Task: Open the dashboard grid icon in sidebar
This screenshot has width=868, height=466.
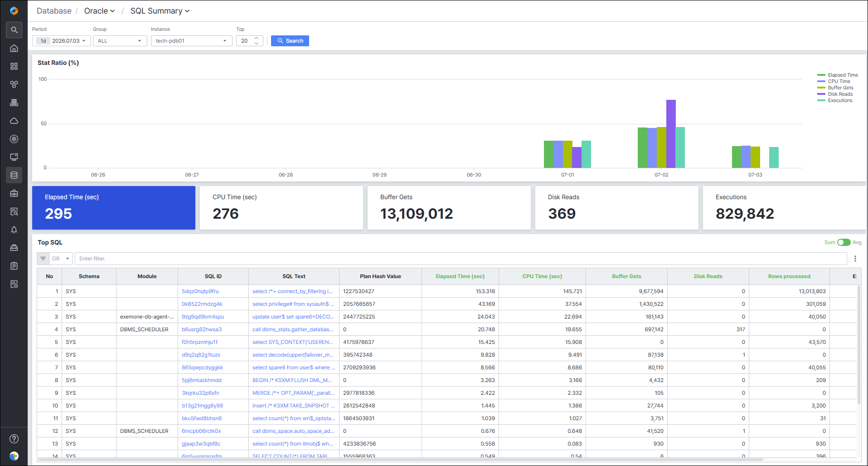Action: pyautogui.click(x=14, y=66)
